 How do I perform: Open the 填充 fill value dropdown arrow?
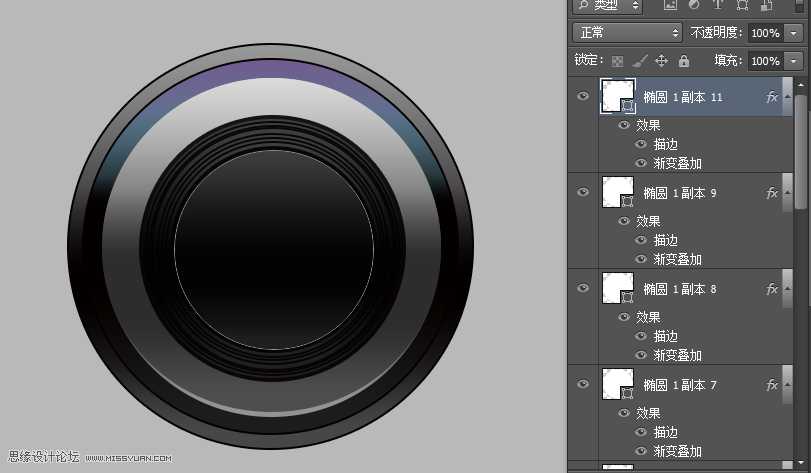[x=794, y=61]
